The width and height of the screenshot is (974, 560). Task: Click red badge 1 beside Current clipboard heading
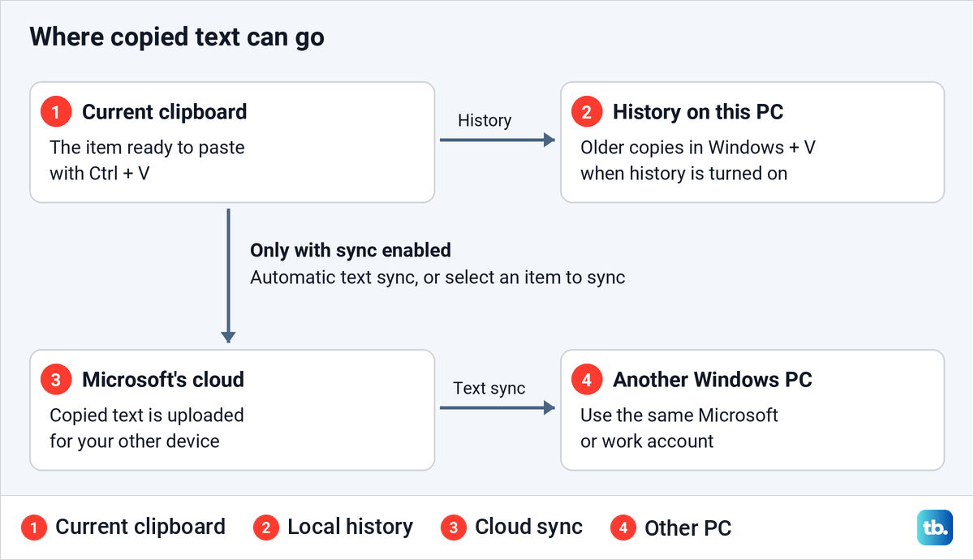coord(56,112)
